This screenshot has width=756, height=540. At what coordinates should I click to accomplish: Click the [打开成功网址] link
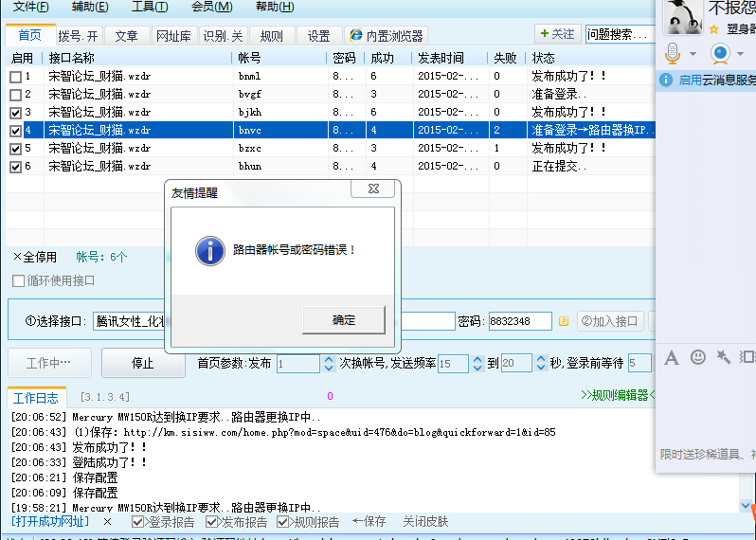pyautogui.click(x=50, y=522)
